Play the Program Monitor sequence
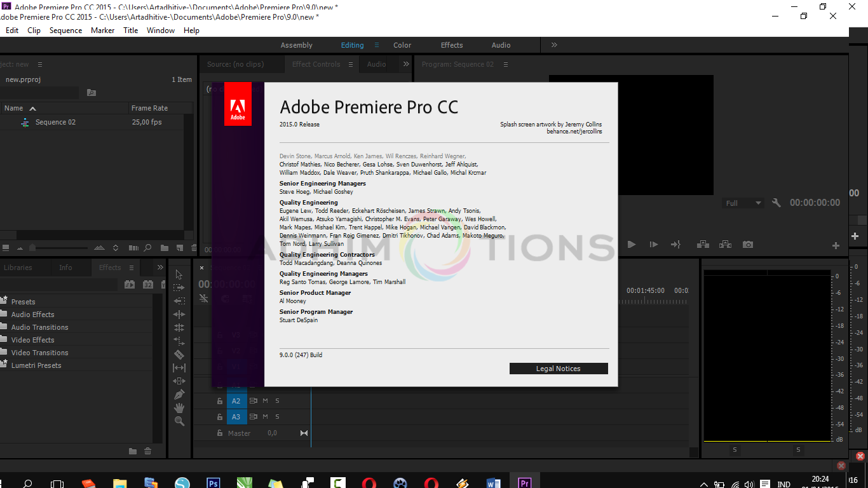Screen dimensions: 868x488 631,245
